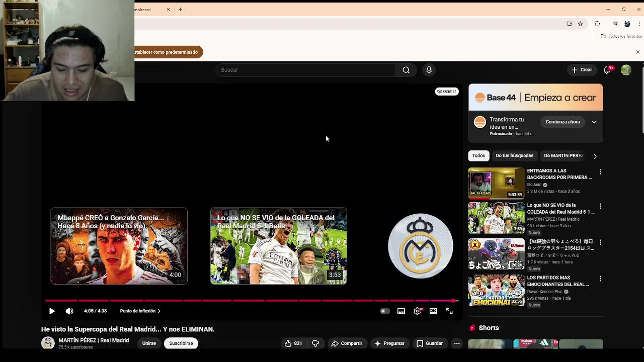Open options for PARTIDOS MÁS EMOCIONANTES video
The height and width of the screenshot is (362, 644).
pyautogui.click(x=600, y=279)
